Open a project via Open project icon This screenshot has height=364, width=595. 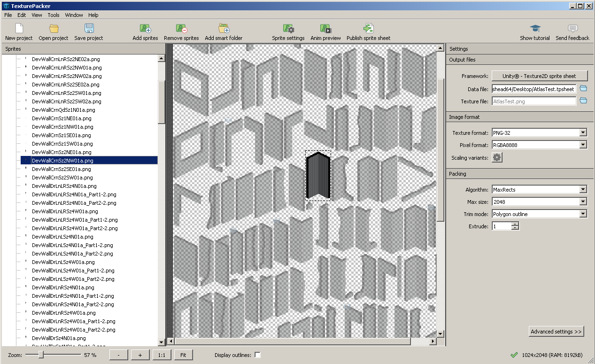click(54, 29)
